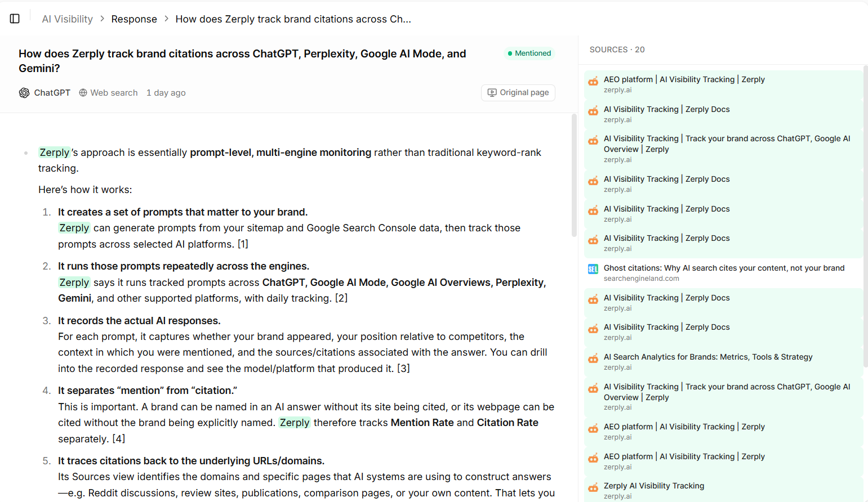868x502 pixels.
Task: Click the truncated current page breadcrumb title
Action: pos(293,19)
